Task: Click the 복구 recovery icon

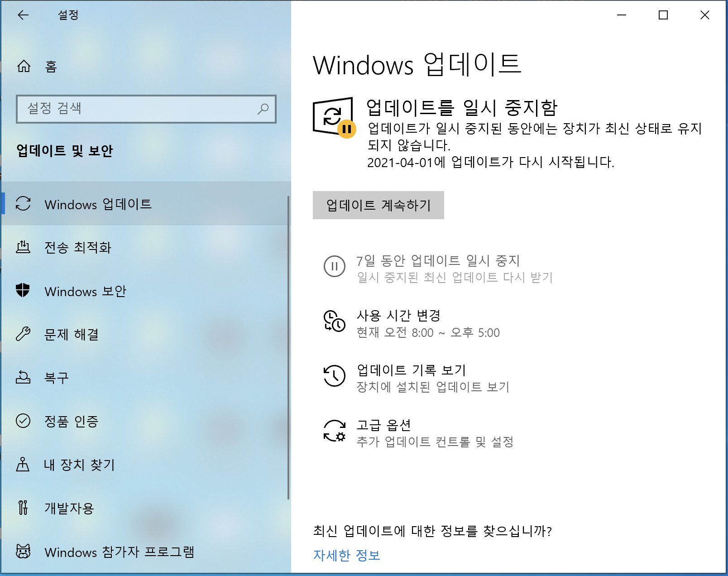Action: tap(23, 377)
